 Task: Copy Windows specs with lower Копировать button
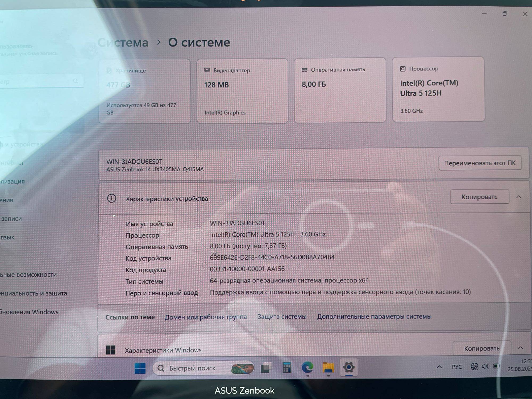pyautogui.click(x=482, y=348)
